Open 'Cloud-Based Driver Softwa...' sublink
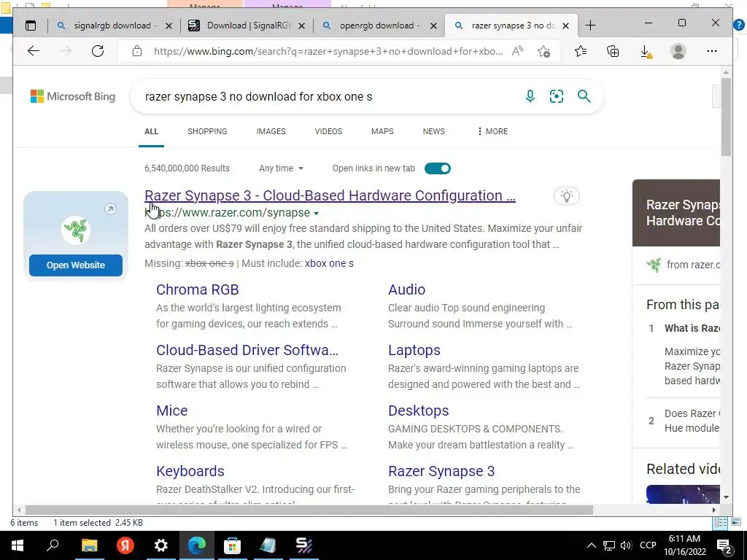The width and height of the screenshot is (747, 560). (247, 350)
